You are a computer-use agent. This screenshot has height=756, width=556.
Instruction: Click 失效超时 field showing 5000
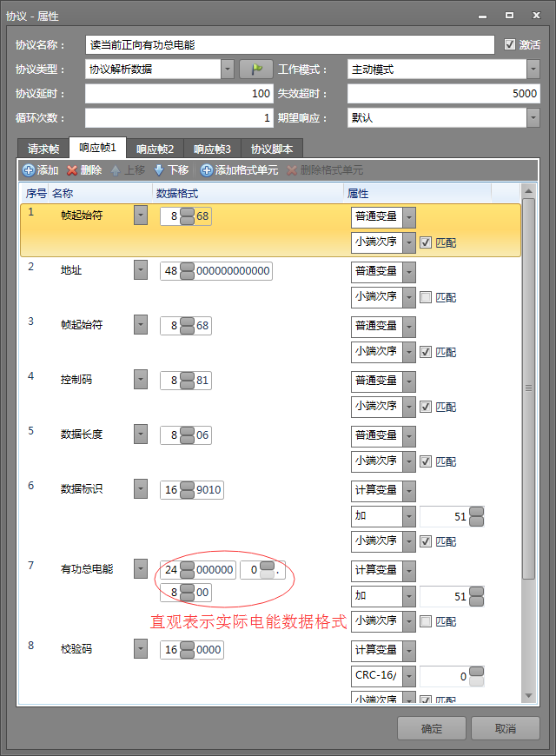click(444, 94)
